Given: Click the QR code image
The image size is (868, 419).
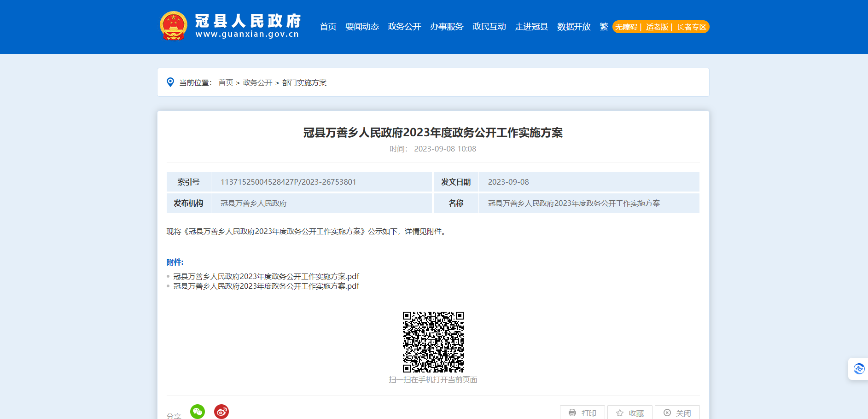Looking at the screenshot, I should pos(433,342).
